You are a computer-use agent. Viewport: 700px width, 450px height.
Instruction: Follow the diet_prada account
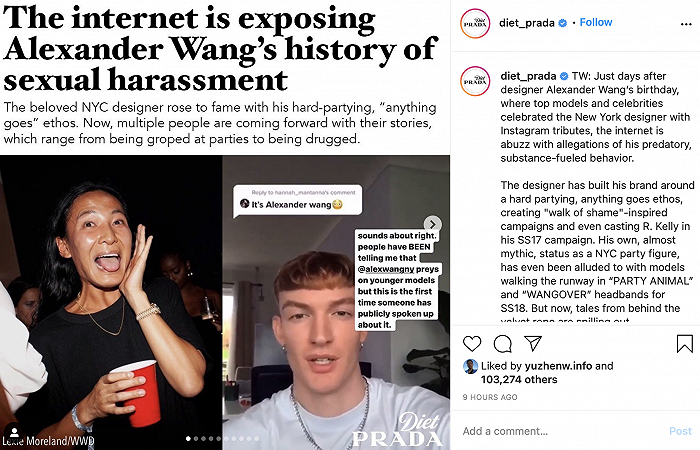pyautogui.click(x=596, y=22)
